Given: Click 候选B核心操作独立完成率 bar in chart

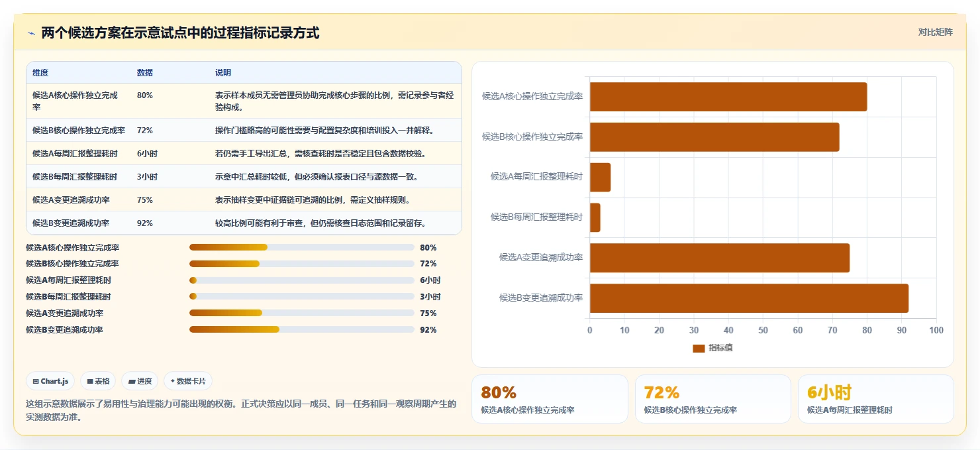Looking at the screenshot, I should point(714,137).
